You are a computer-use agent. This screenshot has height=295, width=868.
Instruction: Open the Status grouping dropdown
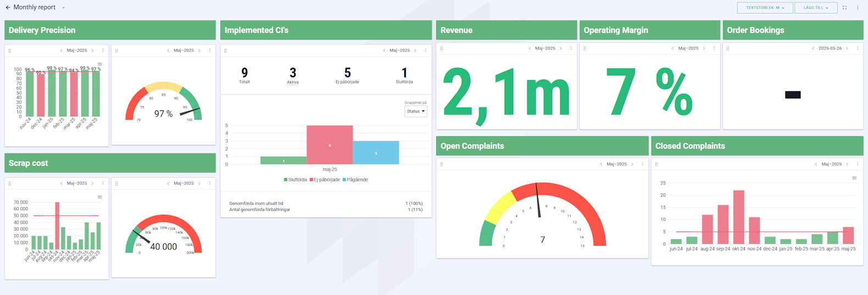[415, 112]
